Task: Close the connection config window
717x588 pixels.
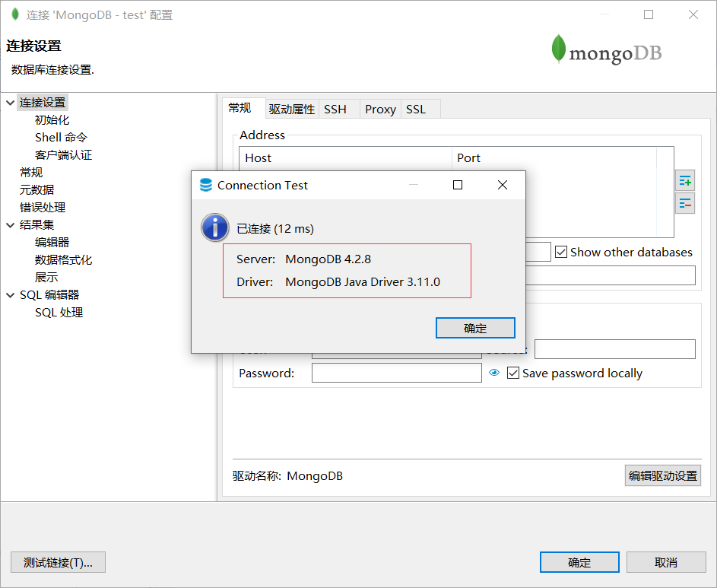Action: pos(693,14)
